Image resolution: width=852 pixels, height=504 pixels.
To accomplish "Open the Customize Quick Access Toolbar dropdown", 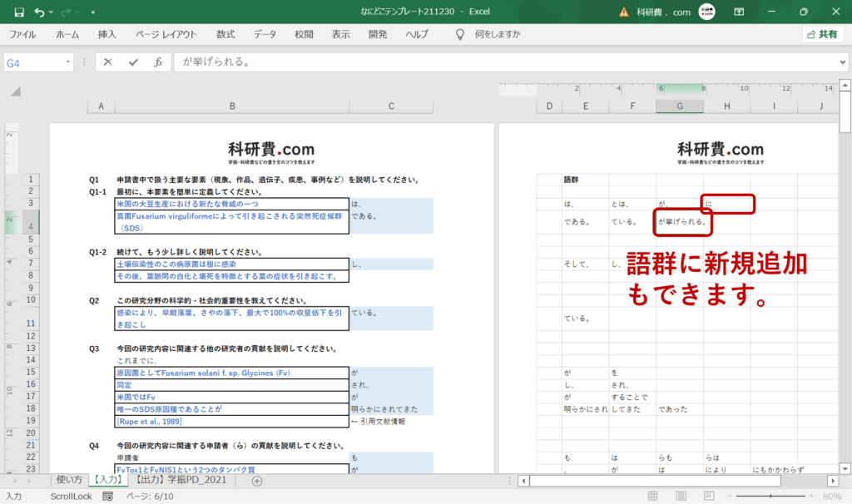I will coord(93,12).
